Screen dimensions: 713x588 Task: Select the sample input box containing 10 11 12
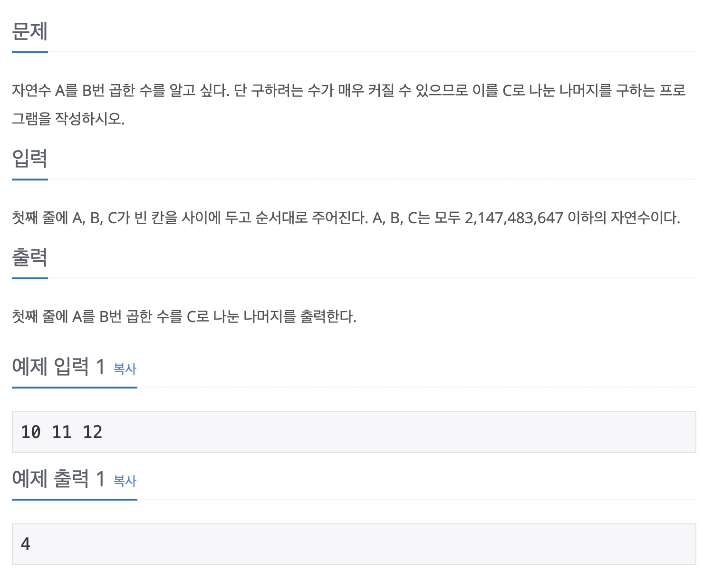(354, 432)
